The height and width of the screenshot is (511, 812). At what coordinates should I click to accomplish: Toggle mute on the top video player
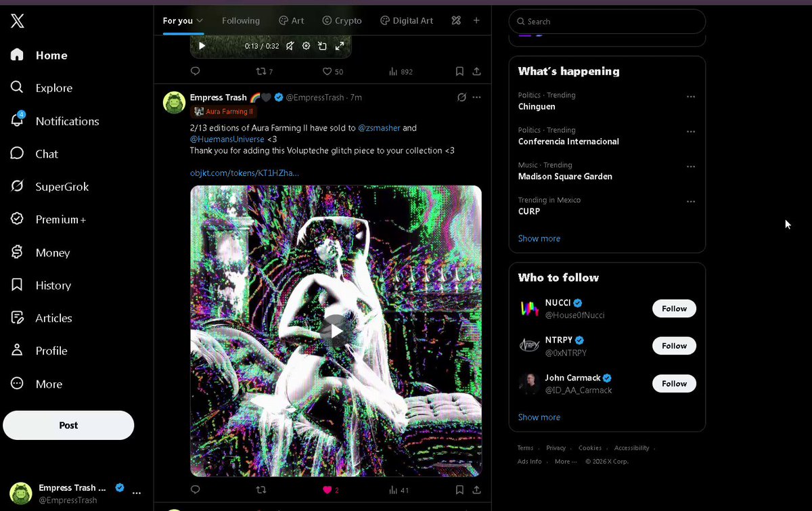(x=290, y=46)
